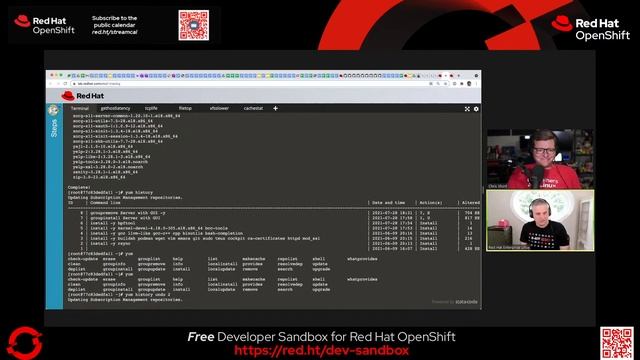Image resolution: width=640 pixels, height=360 pixels.
Task: Toggle fullscreen for the terminal panel
Action: pyautogui.click(x=467, y=109)
